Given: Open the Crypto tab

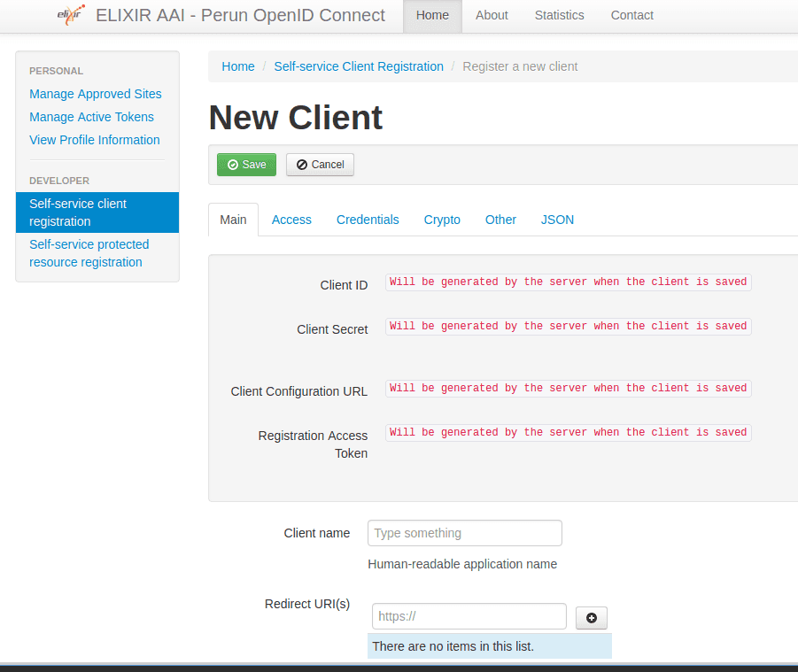Looking at the screenshot, I should pyautogui.click(x=442, y=220).
